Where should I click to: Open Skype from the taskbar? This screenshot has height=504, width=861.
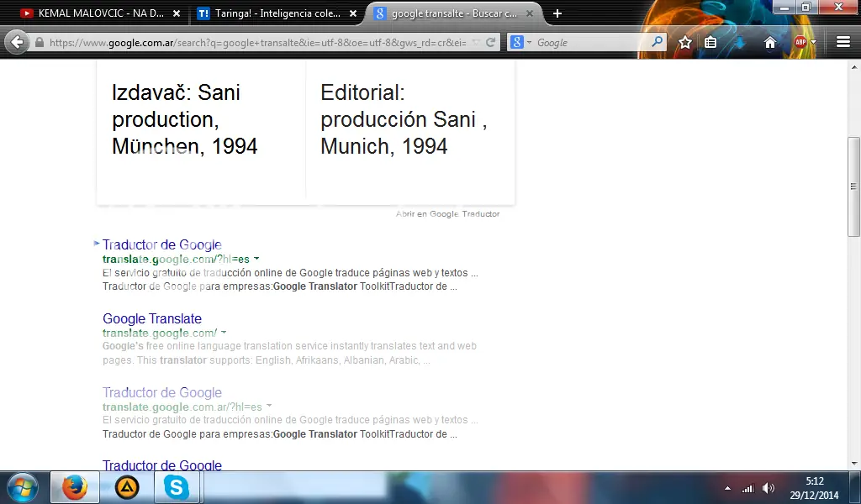coord(177,487)
